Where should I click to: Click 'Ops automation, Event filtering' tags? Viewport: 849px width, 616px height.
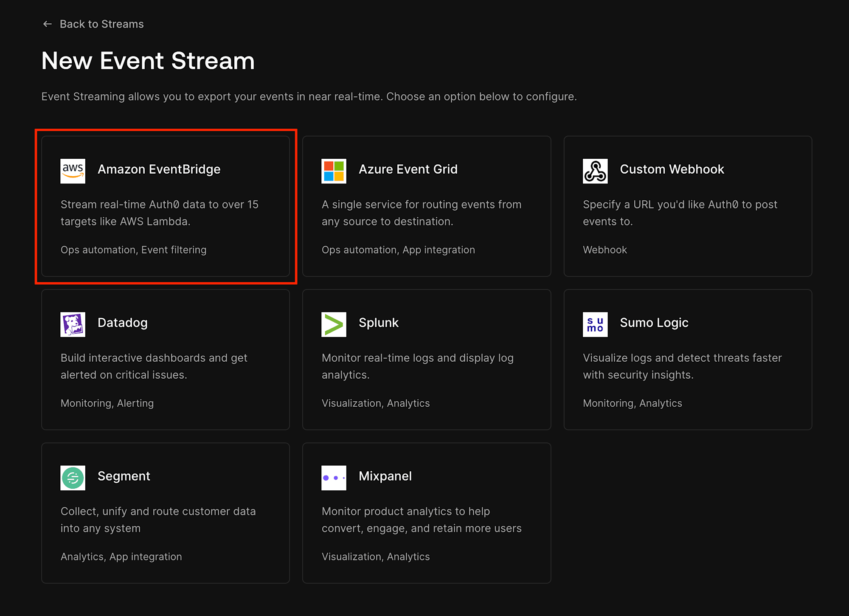(x=134, y=250)
